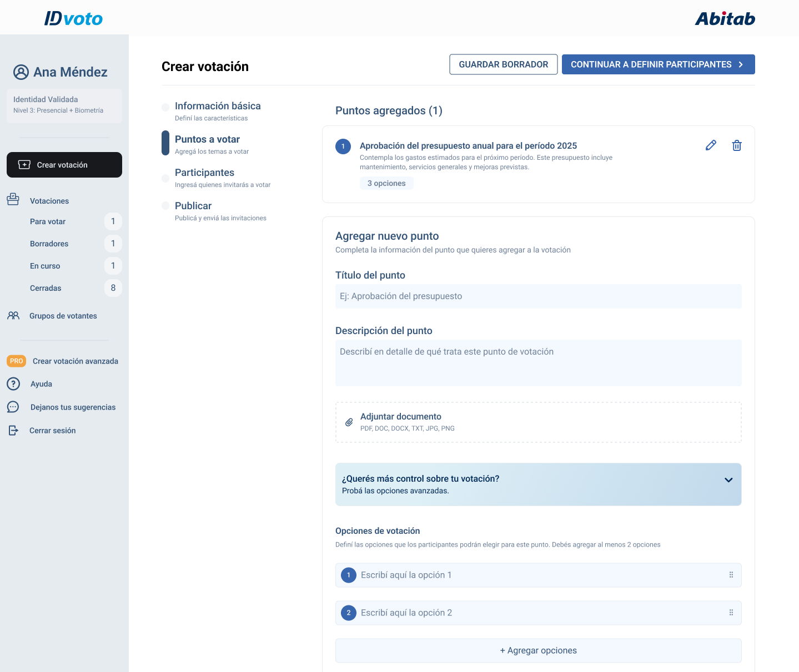Click the Agregar opciones button
799x672 pixels.
click(538, 650)
